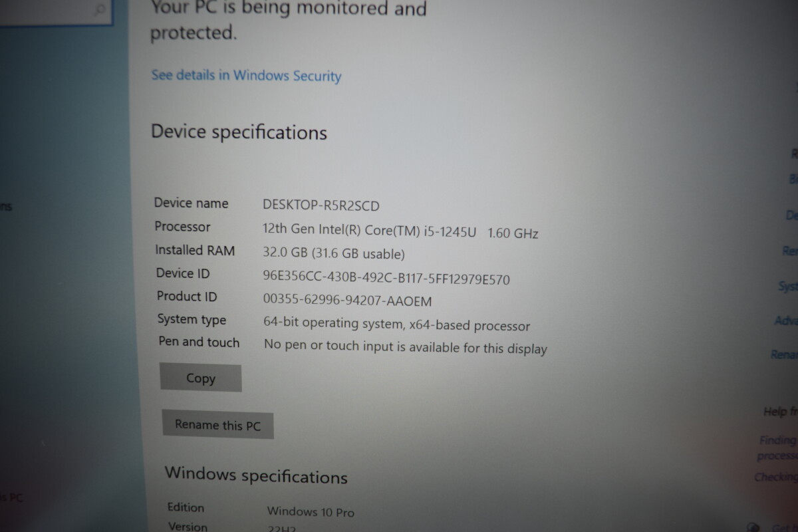Click the Get help icon at bottom right
The height and width of the screenshot is (532, 798).
point(755,526)
